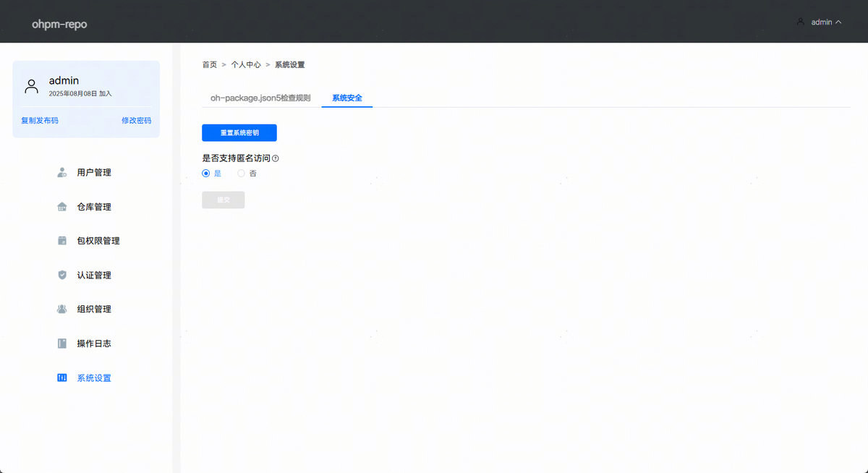
Task: Click the package permission management icon
Action: [x=62, y=241]
